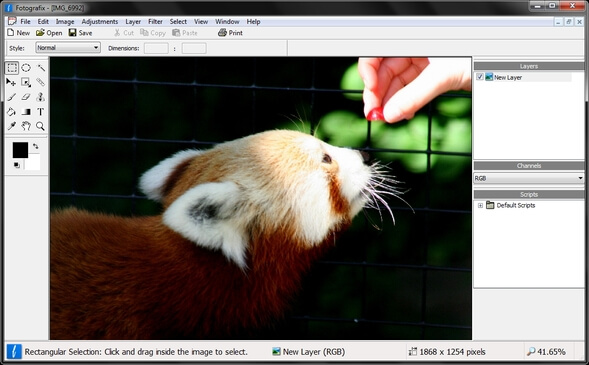Screen dimensions: 589x365
Task: Select the Paint Bucket fill tool
Action: coord(12,112)
